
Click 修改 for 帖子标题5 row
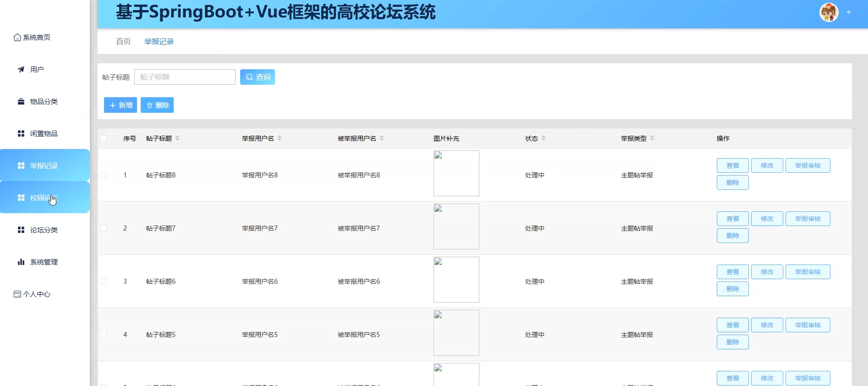pos(767,325)
